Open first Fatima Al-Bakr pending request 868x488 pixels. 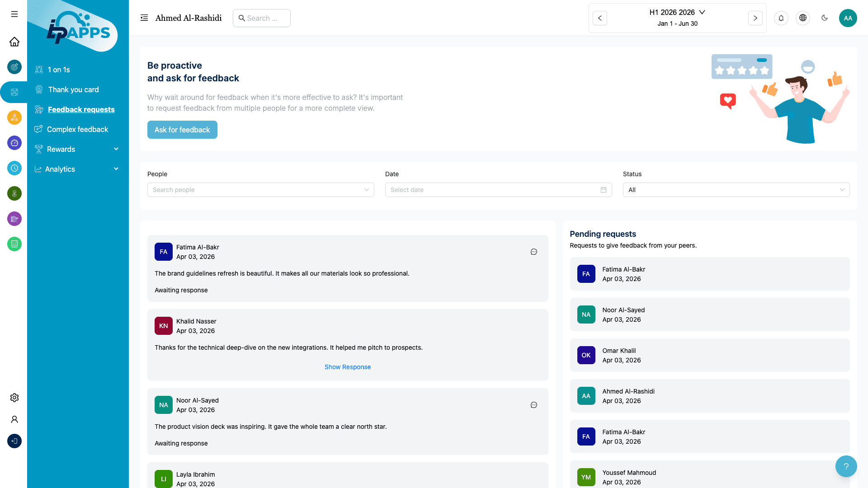710,274
